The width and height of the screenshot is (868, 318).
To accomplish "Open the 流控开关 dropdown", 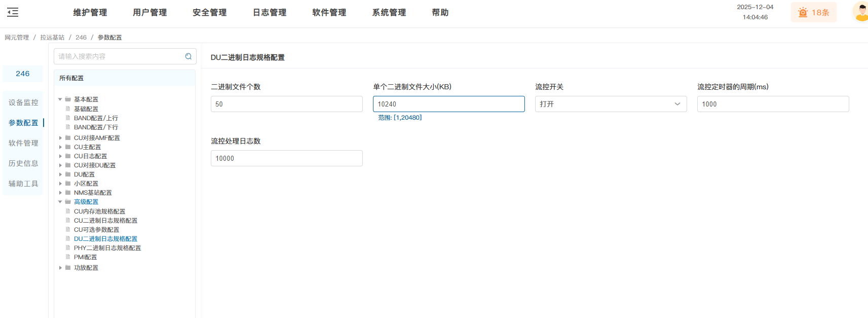I will point(611,104).
